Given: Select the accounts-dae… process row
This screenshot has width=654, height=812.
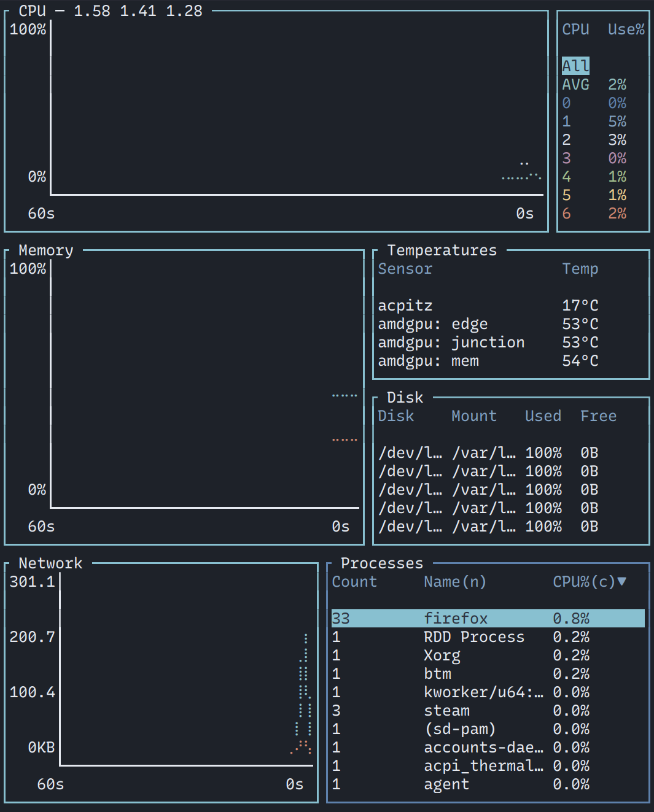Looking at the screenshot, I should pos(488,747).
